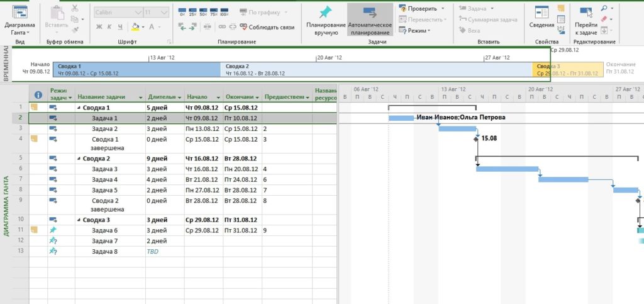Screen dimensions: 644x304
Task: Outdent the selected task
Action: point(182,26)
